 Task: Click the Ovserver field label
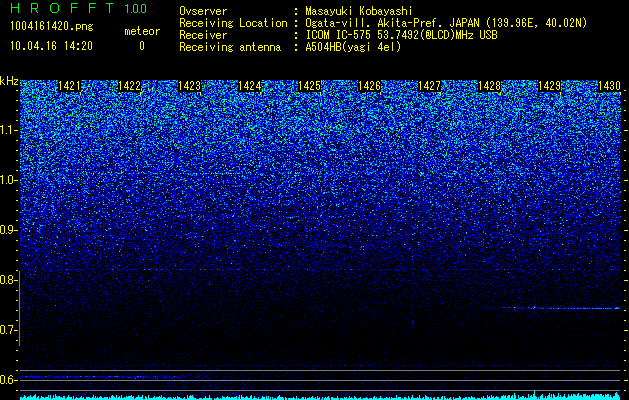pos(203,11)
